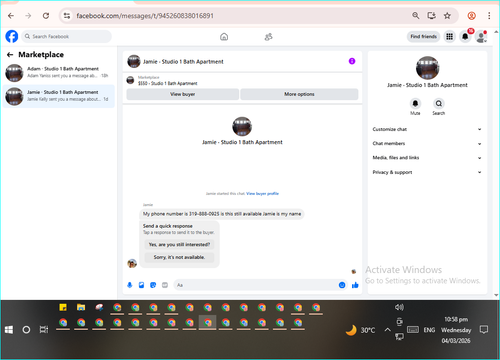Viewport: 500px width, 360px height.
Task: Click the attach photo icon
Action: pos(141,285)
